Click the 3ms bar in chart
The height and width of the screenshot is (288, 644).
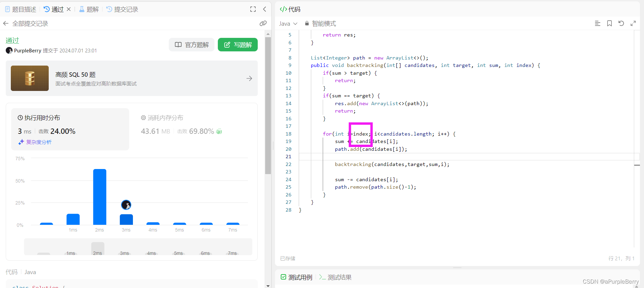[x=126, y=220]
